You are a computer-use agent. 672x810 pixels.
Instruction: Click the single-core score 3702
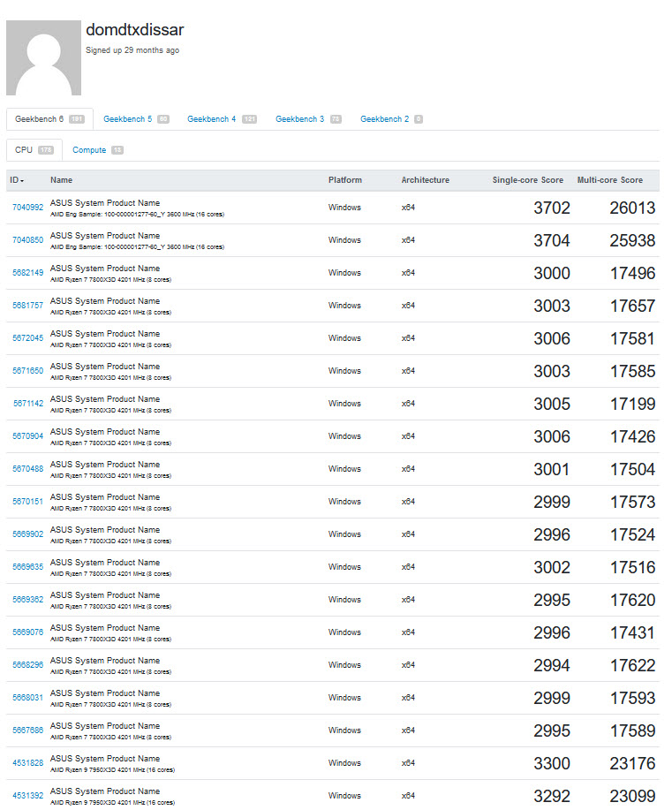pos(552,208)
